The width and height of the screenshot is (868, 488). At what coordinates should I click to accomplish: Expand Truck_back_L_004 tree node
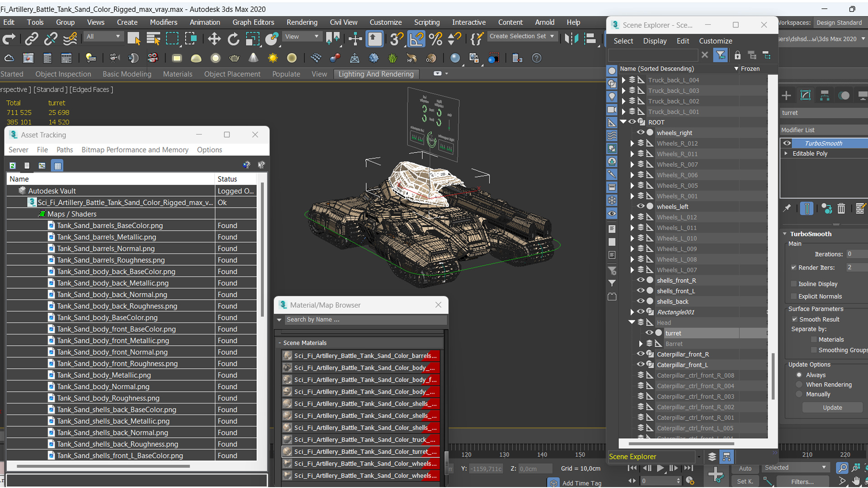(x=624, y=80)
